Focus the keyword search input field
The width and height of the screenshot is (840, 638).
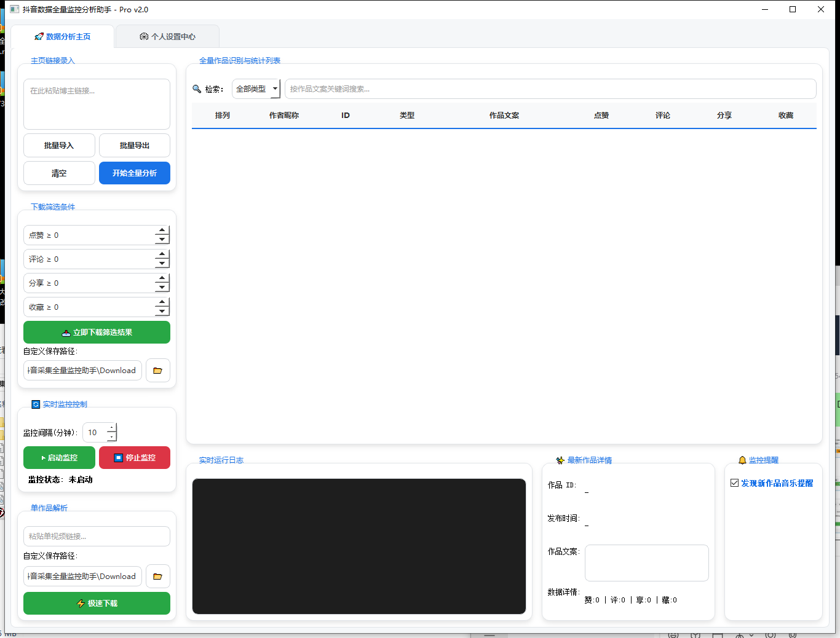point(550,89)
